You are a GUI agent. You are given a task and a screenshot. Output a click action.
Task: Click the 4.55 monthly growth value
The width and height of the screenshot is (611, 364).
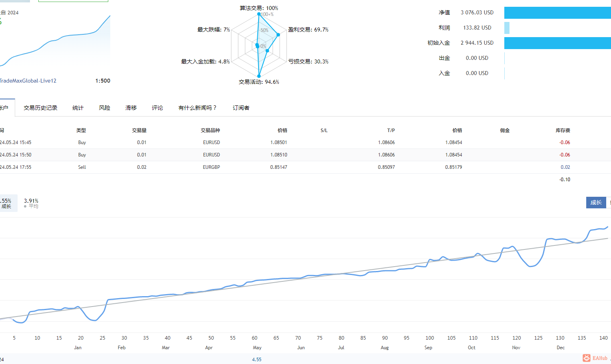pyautogui.click(x=257, y=360)
